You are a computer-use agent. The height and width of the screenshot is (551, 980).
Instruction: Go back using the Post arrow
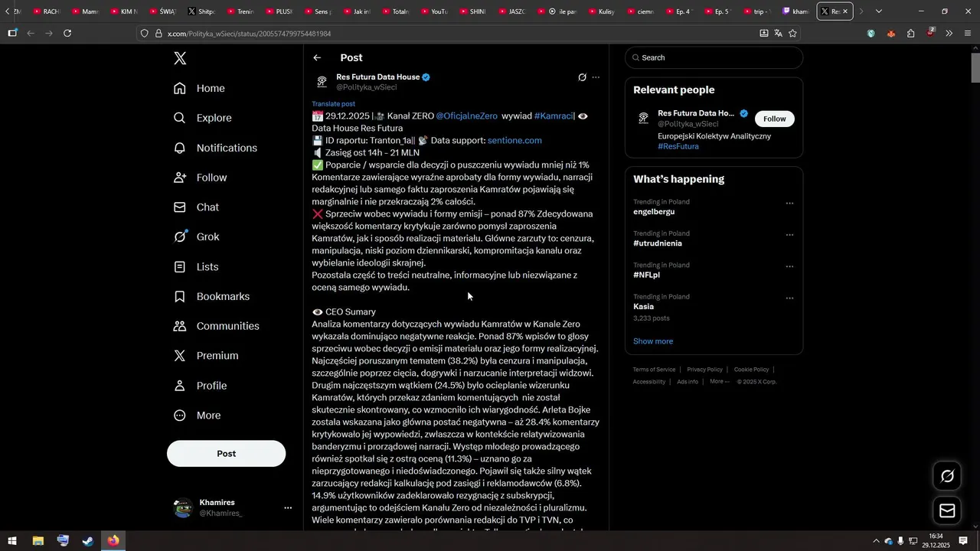tap(317, 58)
